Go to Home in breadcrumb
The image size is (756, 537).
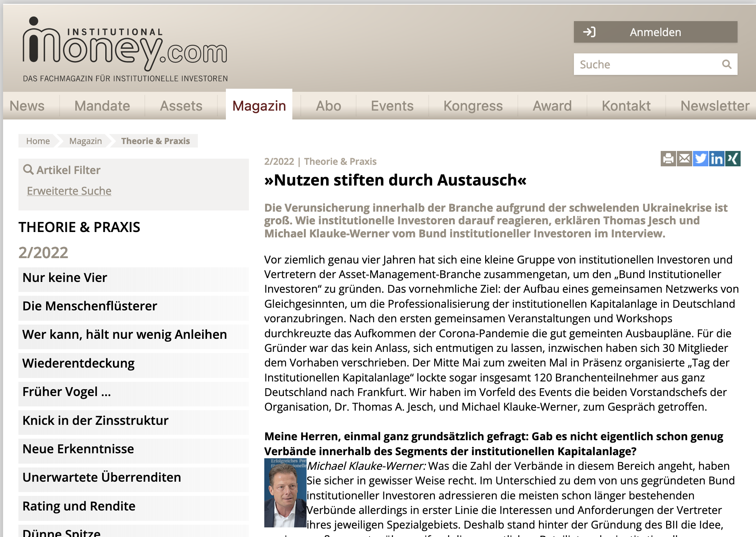coord(38,141)
